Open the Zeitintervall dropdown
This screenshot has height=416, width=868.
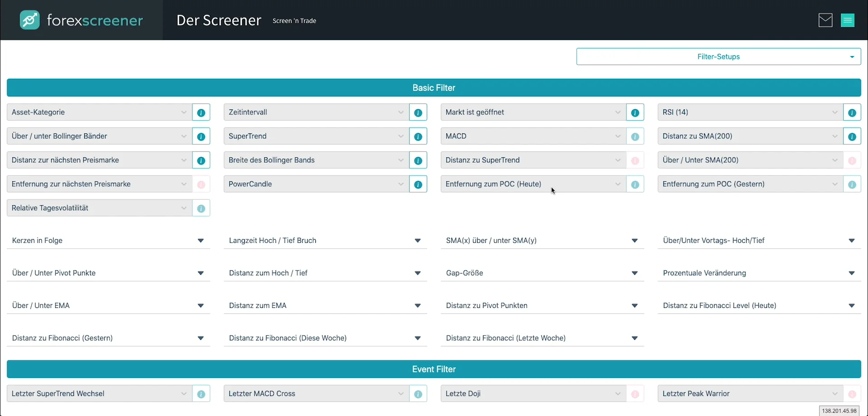pos(316,112)
